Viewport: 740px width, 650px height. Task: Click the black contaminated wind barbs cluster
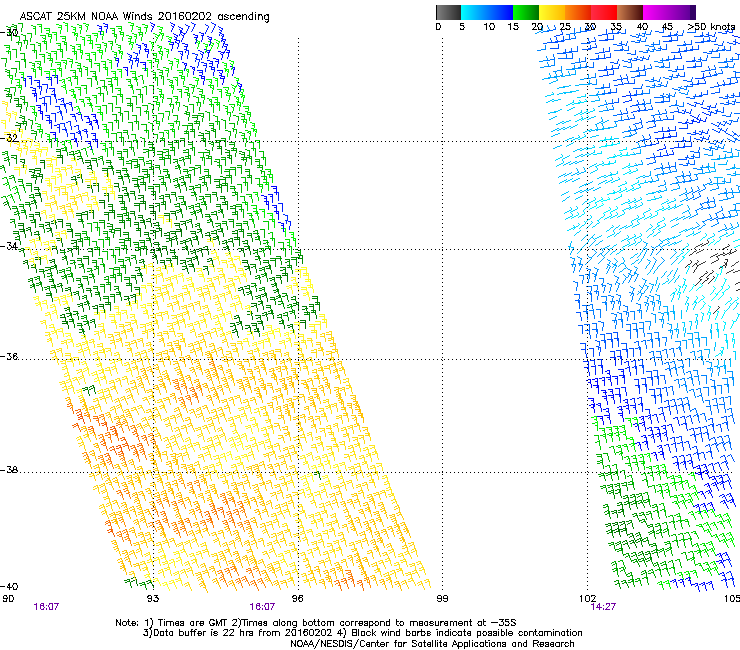714,264
